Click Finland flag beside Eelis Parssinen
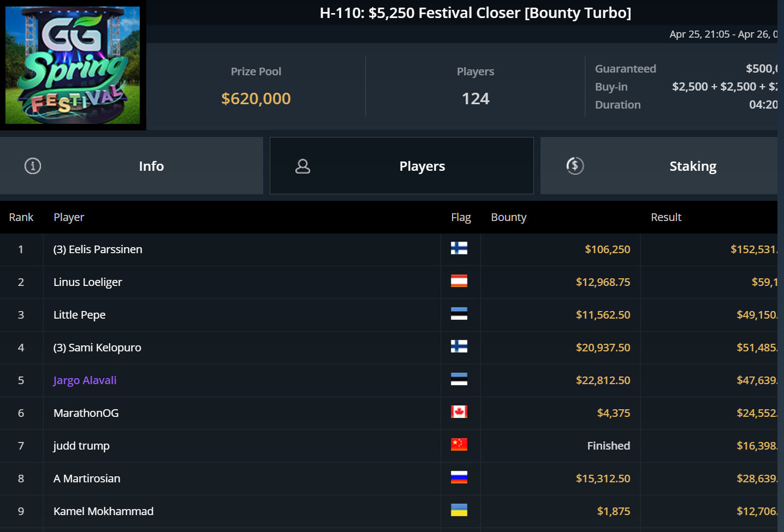 pos(459,249)
